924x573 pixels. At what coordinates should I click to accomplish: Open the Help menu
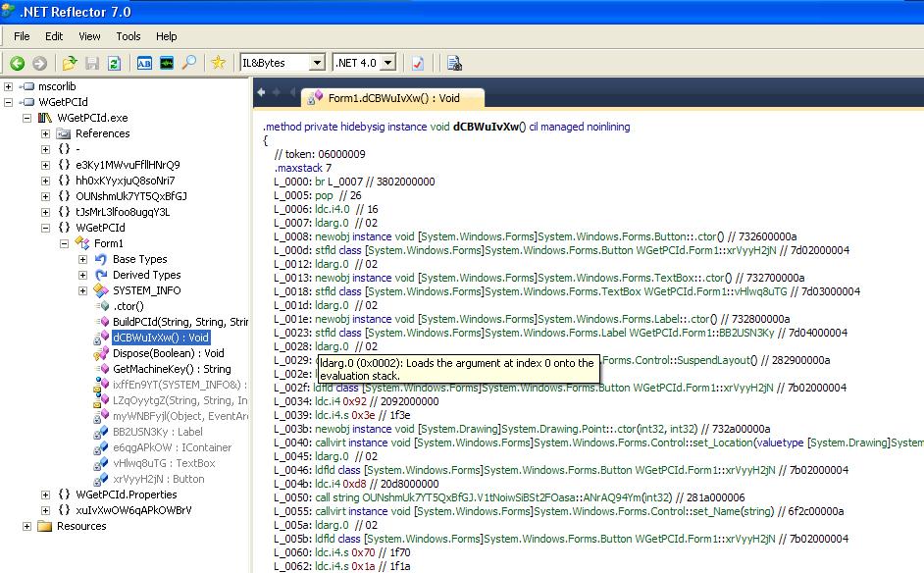(x=166, y=36)
